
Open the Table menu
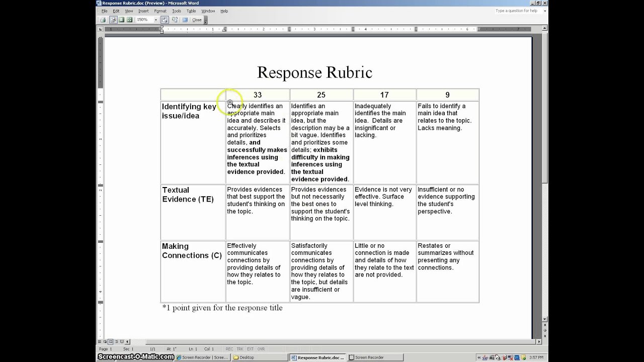click(x=191, y=11)
